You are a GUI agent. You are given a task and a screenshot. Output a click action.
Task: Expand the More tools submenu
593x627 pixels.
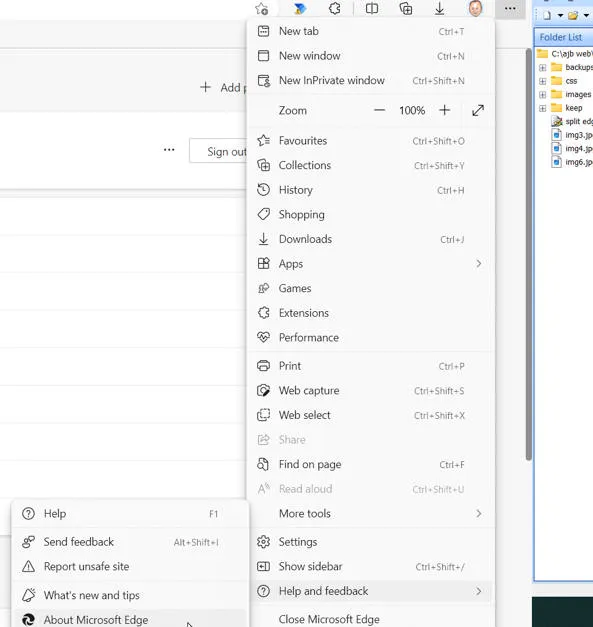pos(371,514)
